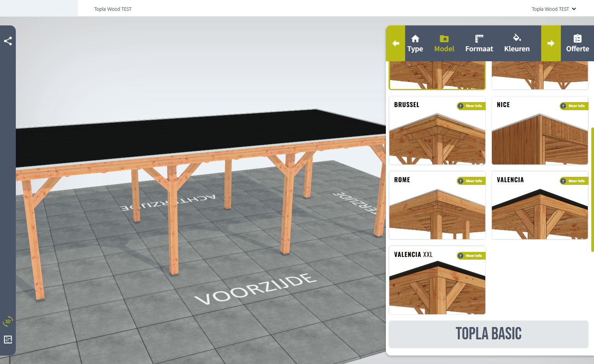The image size is (594, 364).
Task: Click the model list scrollbar
Action: point(592,189)
